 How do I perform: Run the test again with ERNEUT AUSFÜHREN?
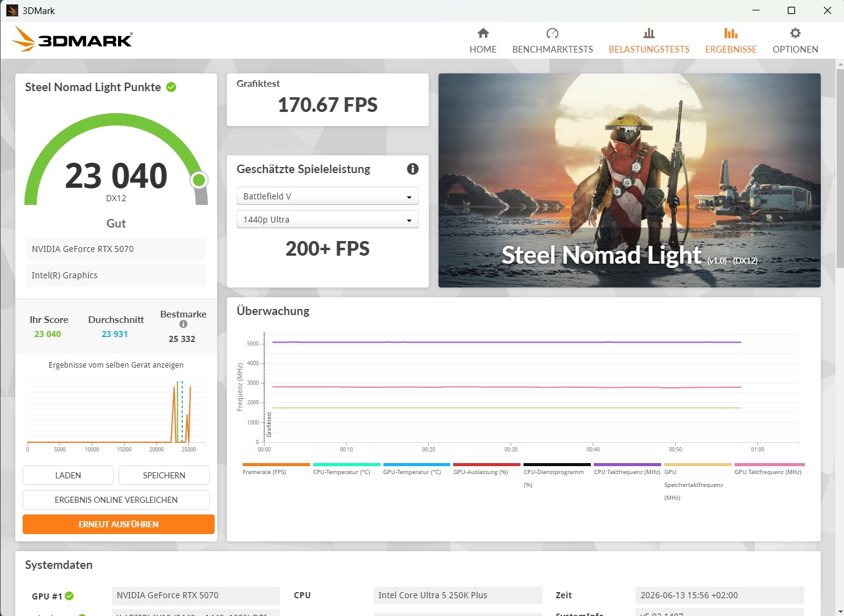(119, 524)
